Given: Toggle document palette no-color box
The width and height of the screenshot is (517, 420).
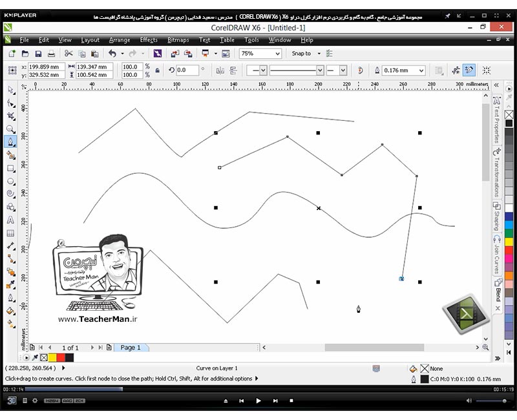Looking at the screenshot, I should pos(44,358).
